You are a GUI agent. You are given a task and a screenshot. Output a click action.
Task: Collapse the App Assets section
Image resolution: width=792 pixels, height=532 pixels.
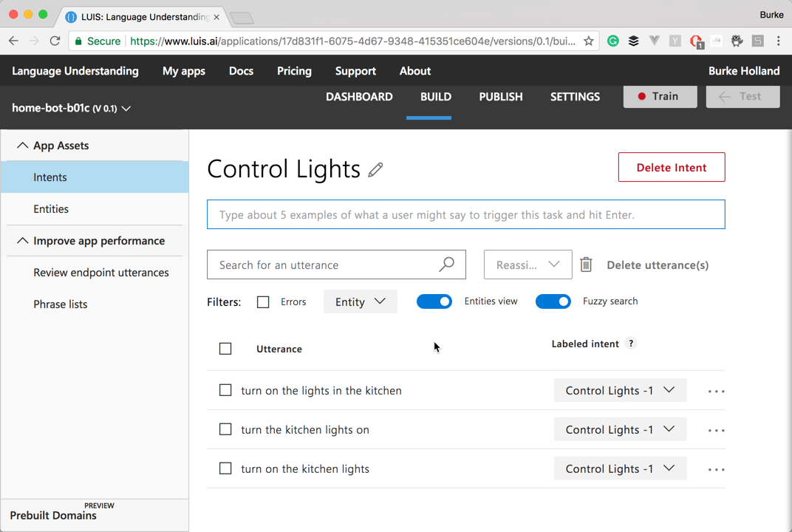coord(23,146)
